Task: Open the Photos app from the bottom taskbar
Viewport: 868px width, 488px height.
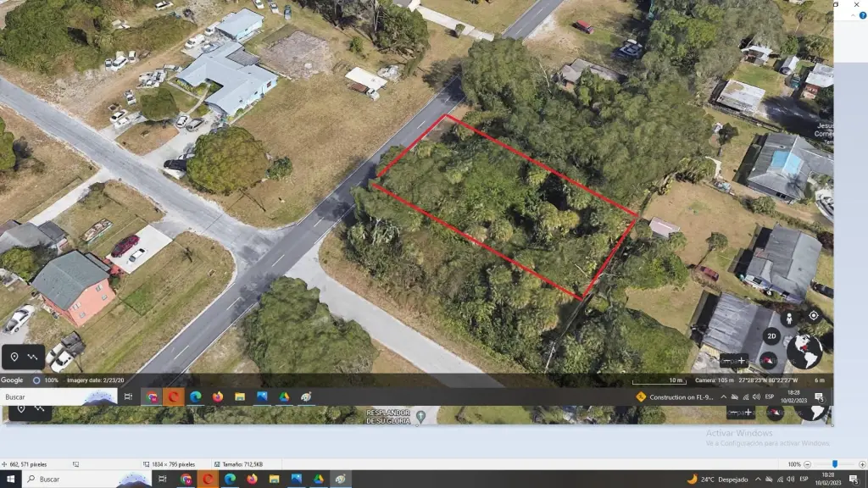Action: pyautogui.click(x=296, y=480)
